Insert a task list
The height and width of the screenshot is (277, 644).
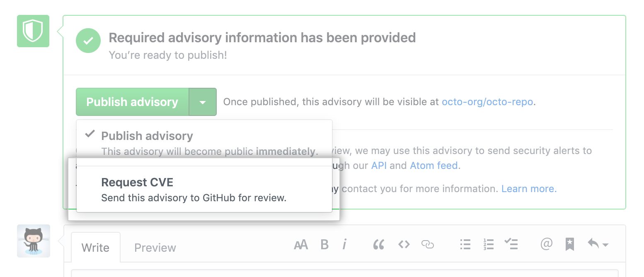(x=511, y=245)
